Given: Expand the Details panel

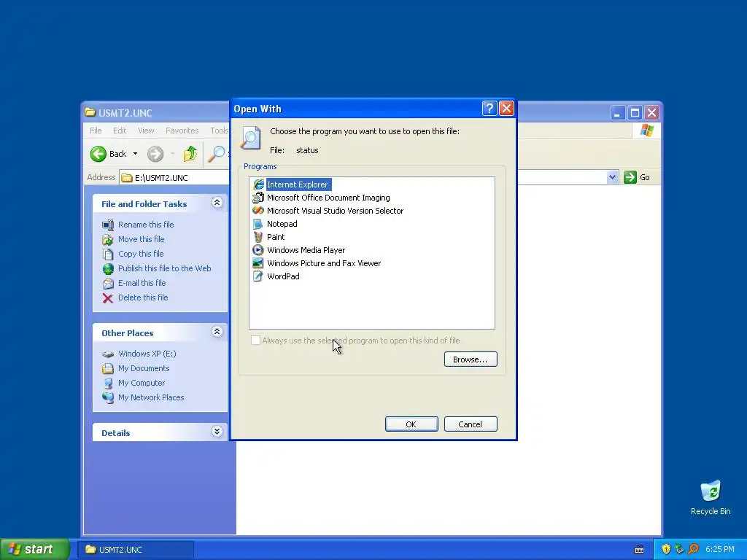Looking at the screenshot, I should 217,432.
